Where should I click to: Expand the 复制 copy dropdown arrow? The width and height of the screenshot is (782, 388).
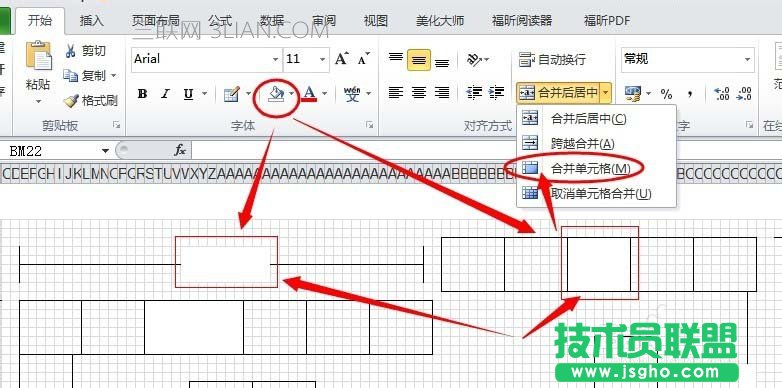pyautogui.click(x=113, y=76)
